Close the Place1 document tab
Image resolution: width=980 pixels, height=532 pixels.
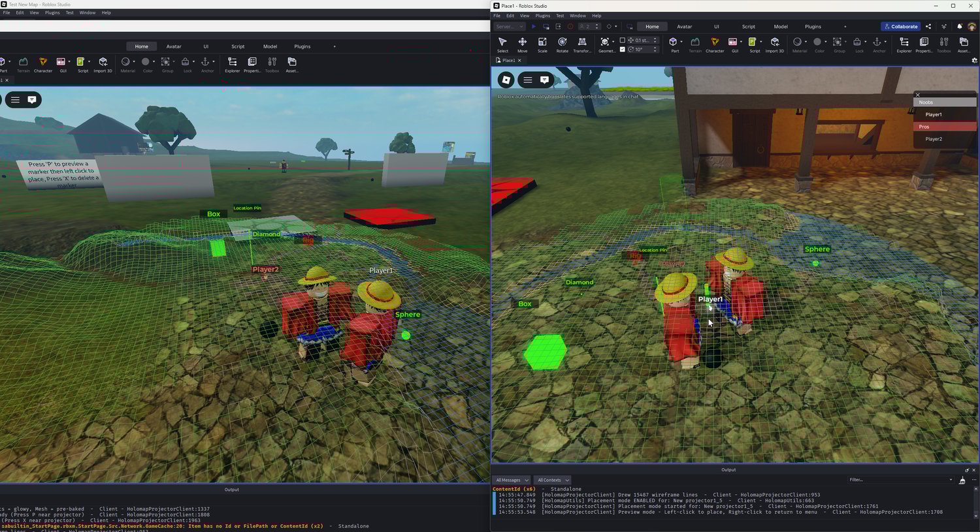click(x=519, y=60)
